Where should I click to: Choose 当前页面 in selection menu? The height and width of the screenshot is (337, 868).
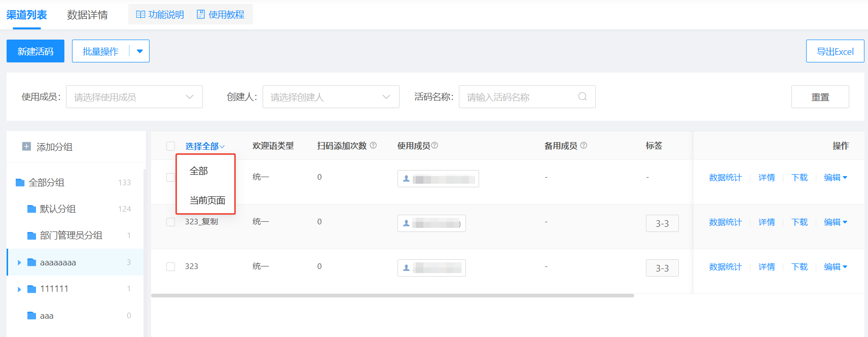(207, 200)
